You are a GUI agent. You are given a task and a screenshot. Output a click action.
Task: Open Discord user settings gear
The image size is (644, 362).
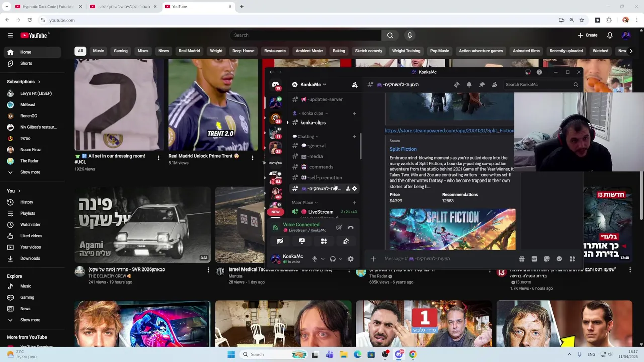click(351, 259)
